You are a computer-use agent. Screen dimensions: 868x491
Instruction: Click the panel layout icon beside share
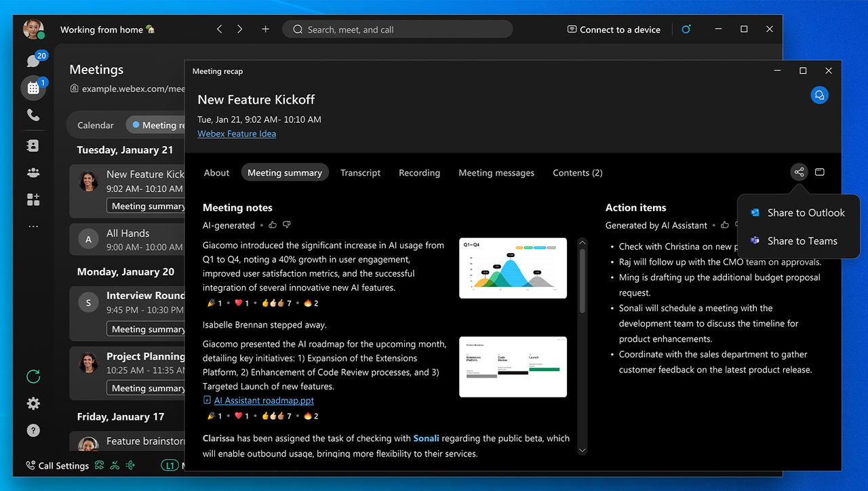coord(820,172)
